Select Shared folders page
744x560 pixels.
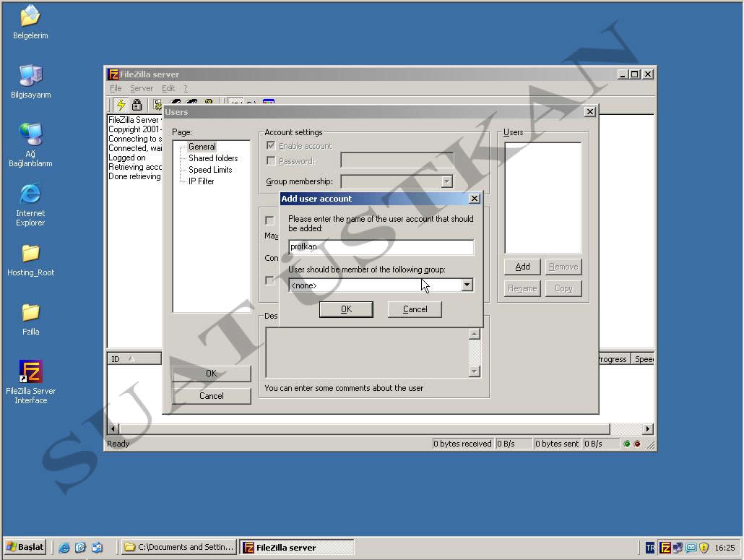pyautogui.click(x=213, y=158)
